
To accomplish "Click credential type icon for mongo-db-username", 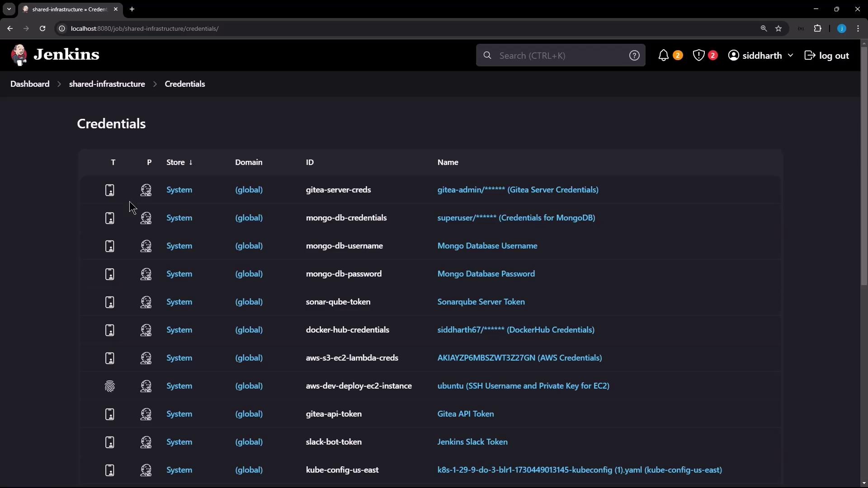I will click(x=110, y=246).
